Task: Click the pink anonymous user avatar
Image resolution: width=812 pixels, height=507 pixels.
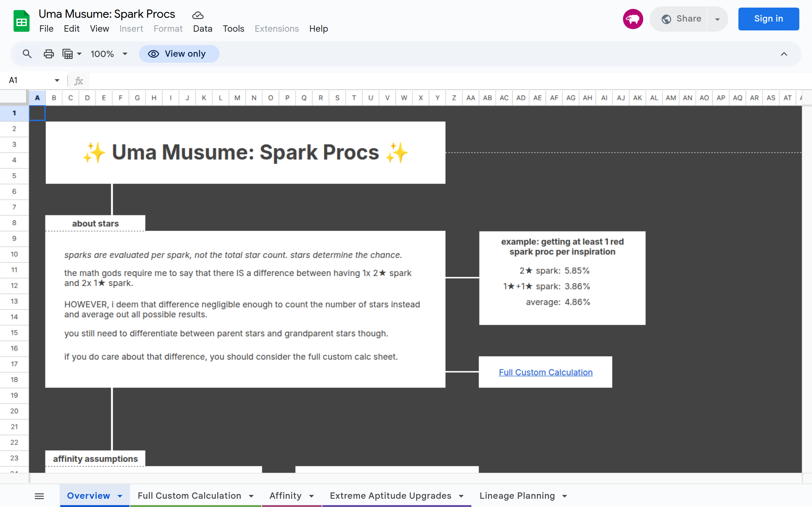Action: 632,19
